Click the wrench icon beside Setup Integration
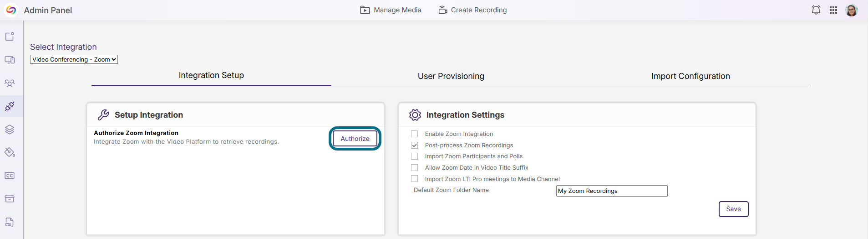This screenshot has width=868, height=239. click(103, 115)
